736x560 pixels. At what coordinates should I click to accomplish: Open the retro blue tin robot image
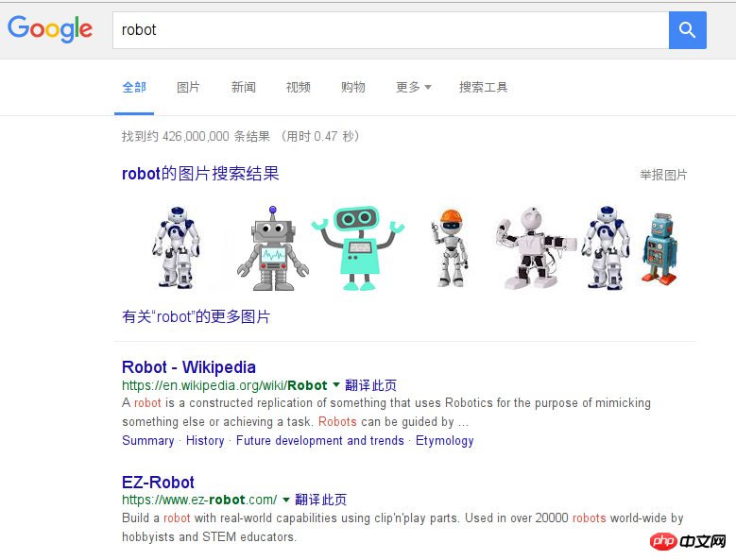coord(659,248)
